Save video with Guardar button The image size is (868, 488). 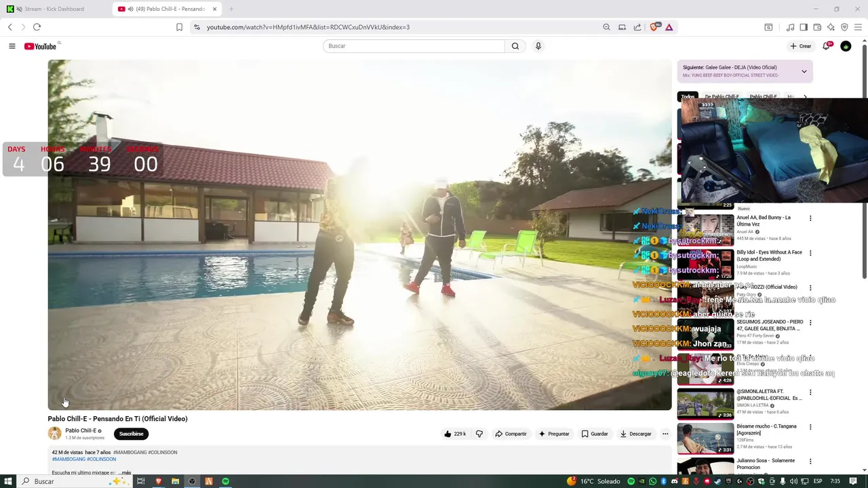pyautogui.click(x=595, y=434)
